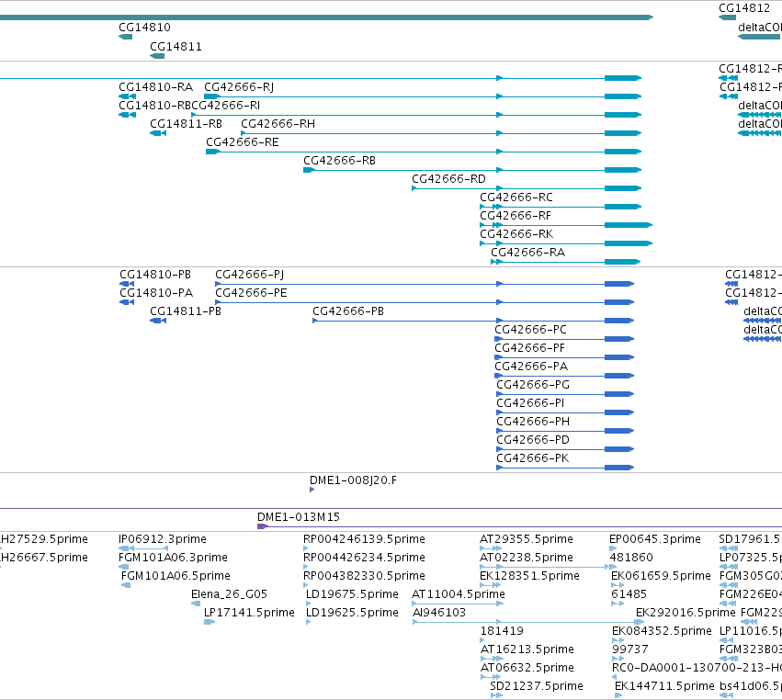
Task: Click the DME1-013M15 clone label
Action: (x=299, y=517)
